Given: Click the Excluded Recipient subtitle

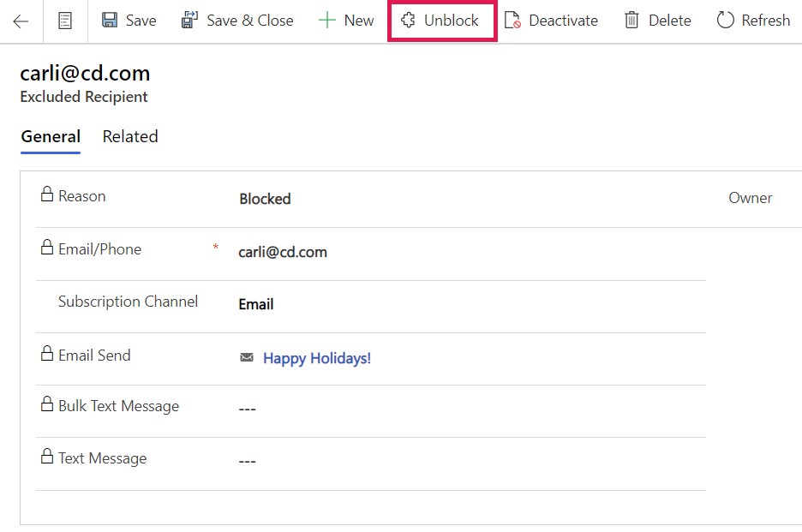Looking at the screenshot, I should click(x=84, y=97).
